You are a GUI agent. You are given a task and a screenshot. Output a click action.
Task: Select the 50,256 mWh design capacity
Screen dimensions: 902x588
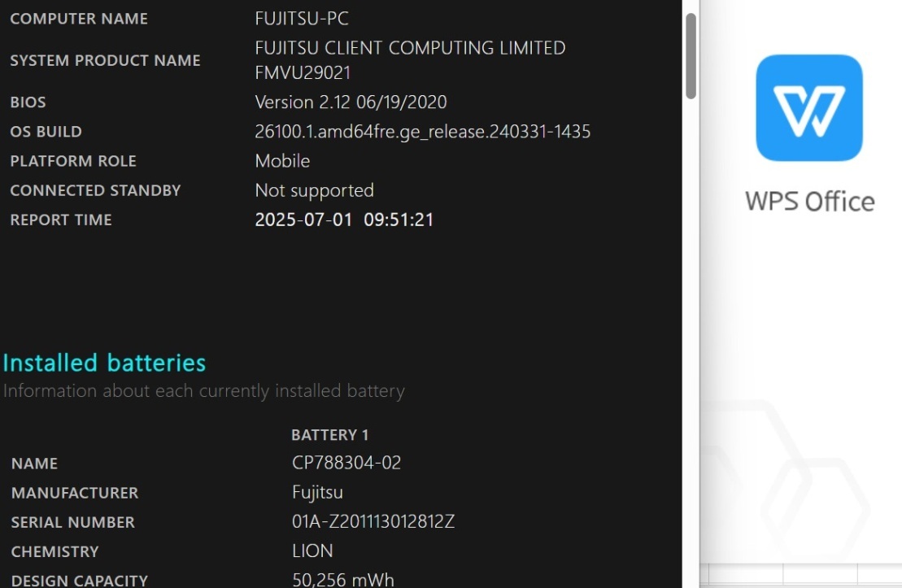tap(343, 579)
